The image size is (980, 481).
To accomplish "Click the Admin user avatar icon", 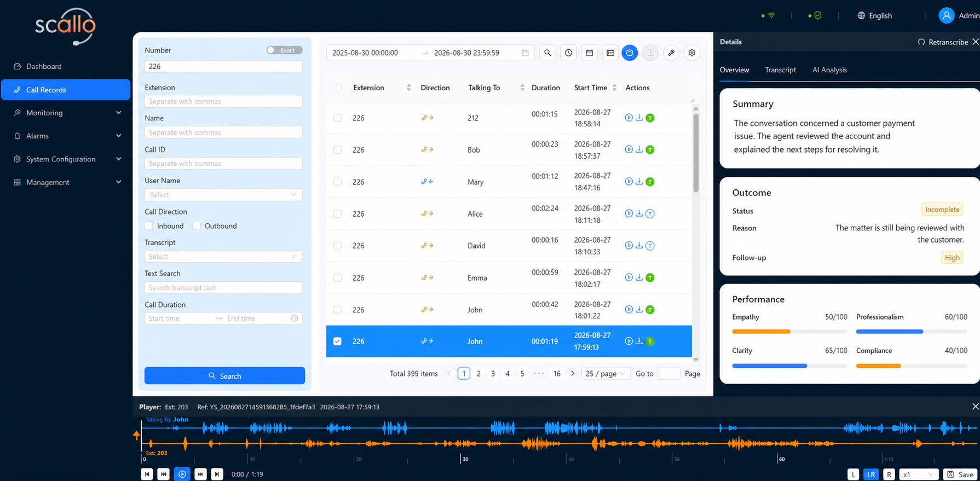I will [947, 15].
